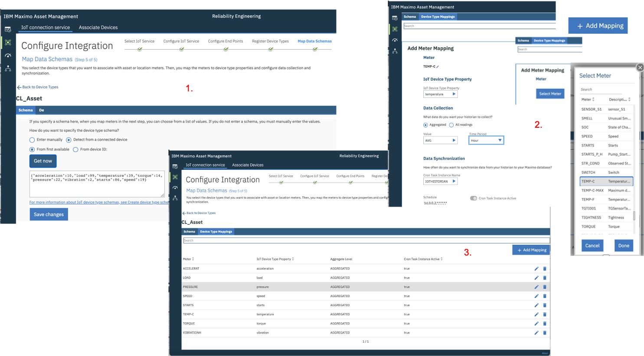This screenshot has width=644, height=356.
Task: Click Search field in Select Meter dialog
Action: pyautogui.click(x=601, y=90)
